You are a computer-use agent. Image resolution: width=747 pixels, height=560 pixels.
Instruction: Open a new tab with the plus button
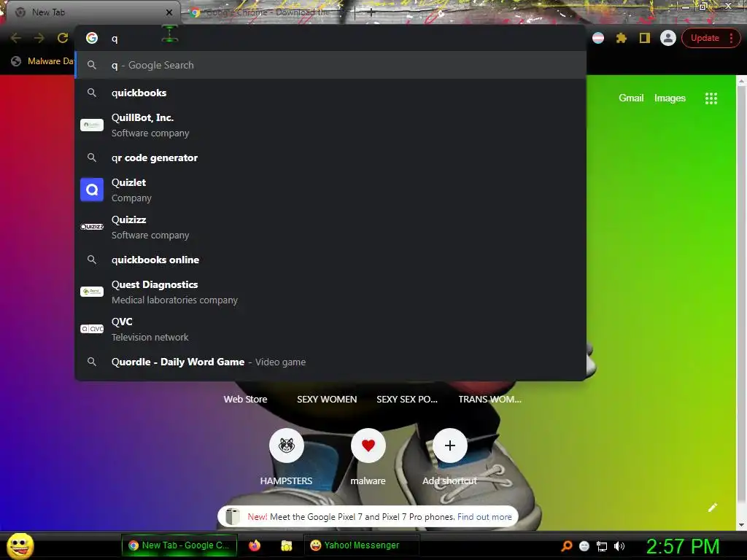tap(371, 12)
